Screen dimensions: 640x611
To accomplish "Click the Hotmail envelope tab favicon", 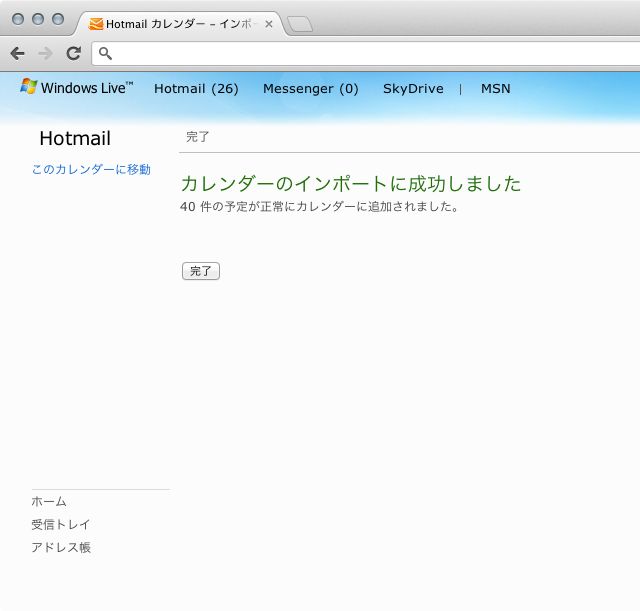I will (96, 24).
